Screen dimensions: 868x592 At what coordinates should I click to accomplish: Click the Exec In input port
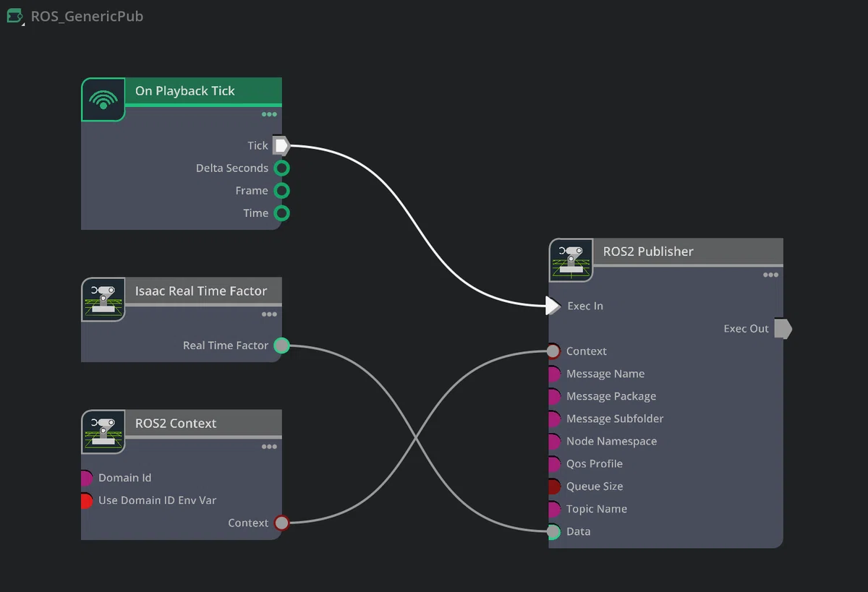pyautogui.click(x=553, y=306)
